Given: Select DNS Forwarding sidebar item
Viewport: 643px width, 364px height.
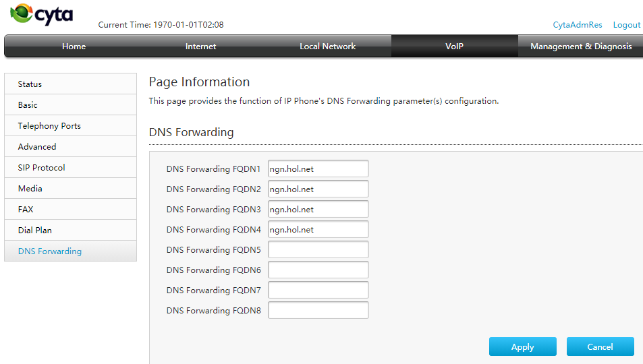Looking at the screenshot, I should pos(71,251).
